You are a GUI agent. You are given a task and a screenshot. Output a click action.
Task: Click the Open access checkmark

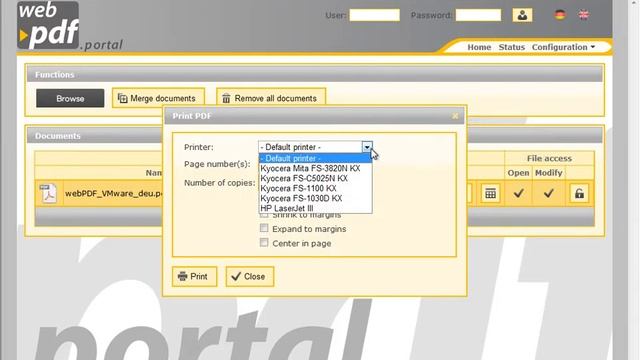518,193
